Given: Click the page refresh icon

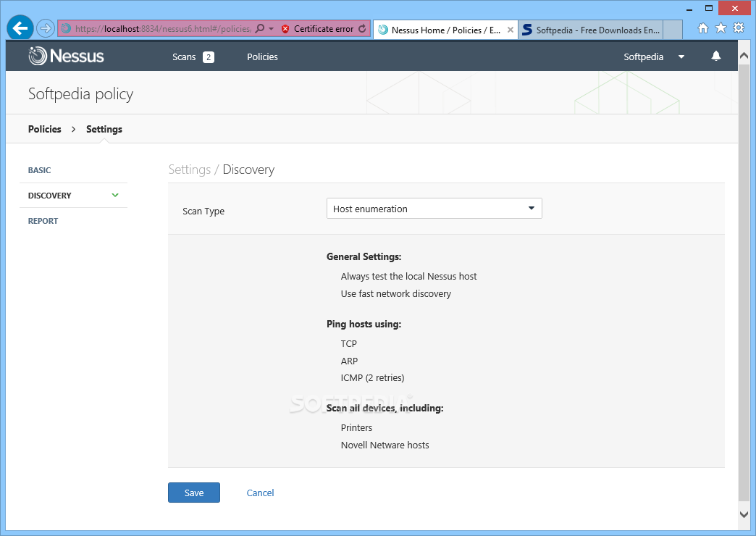Looking at the screenshot, I should [x=362, y=29].
